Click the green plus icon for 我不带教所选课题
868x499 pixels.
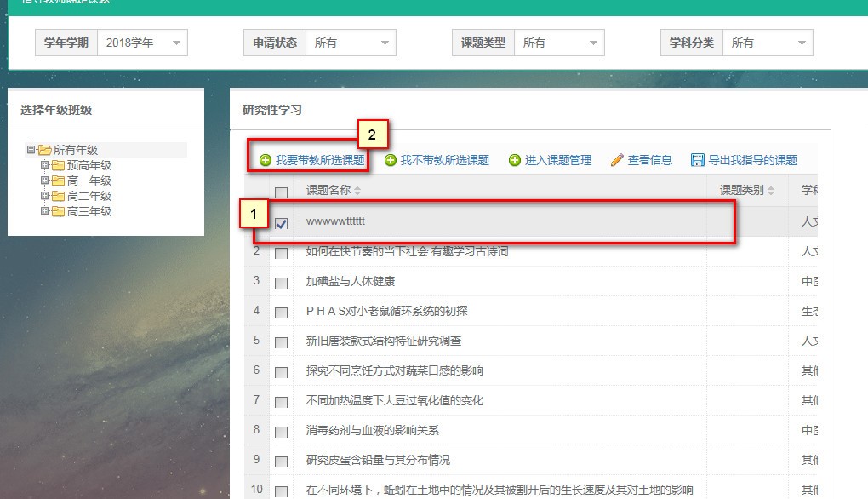click(x=391, y=160)
